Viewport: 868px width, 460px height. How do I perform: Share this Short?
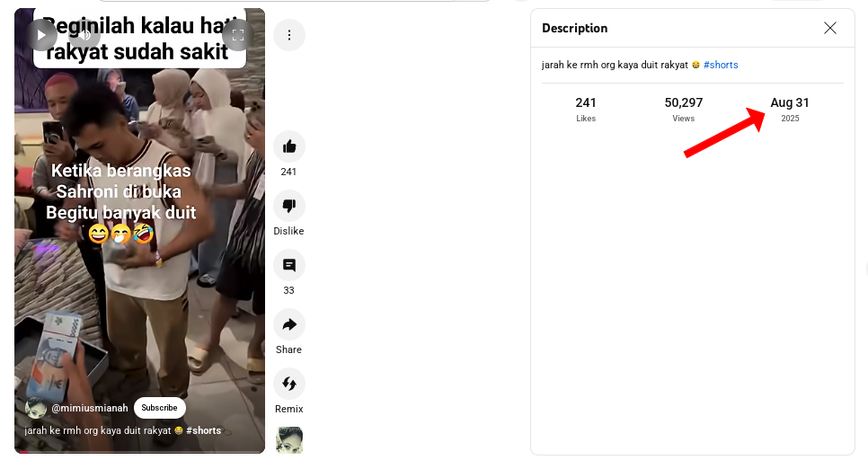[x=289, y=324]
